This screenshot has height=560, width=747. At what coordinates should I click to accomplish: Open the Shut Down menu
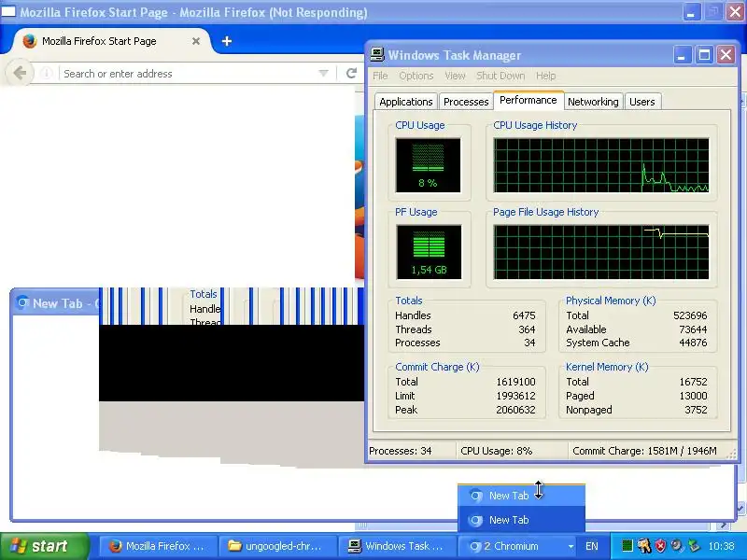[500, 76]
